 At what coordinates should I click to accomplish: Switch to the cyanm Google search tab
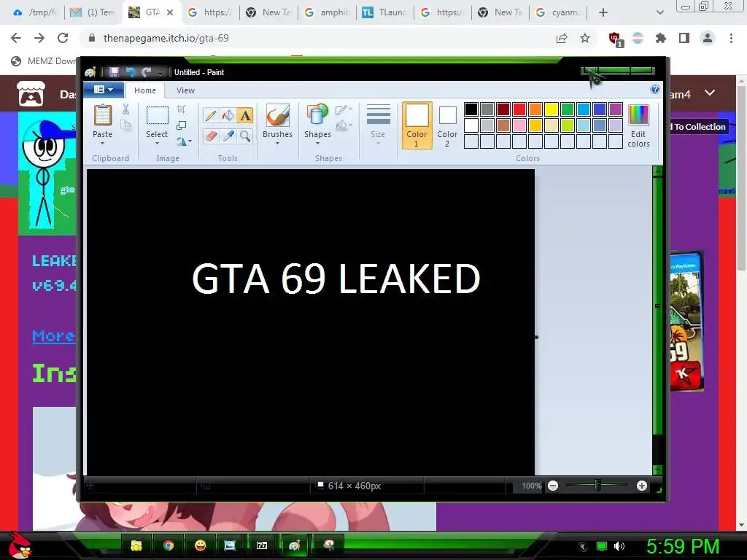pos(558,12)
